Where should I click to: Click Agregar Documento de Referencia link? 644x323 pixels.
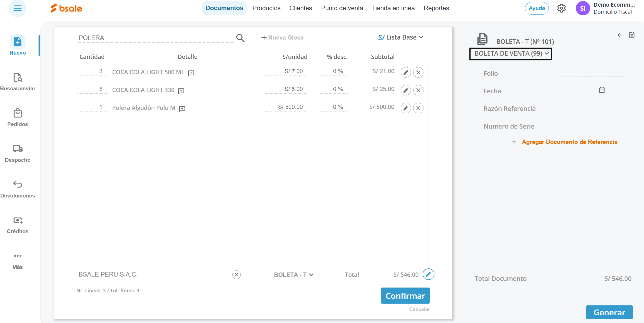pos(569,142)
